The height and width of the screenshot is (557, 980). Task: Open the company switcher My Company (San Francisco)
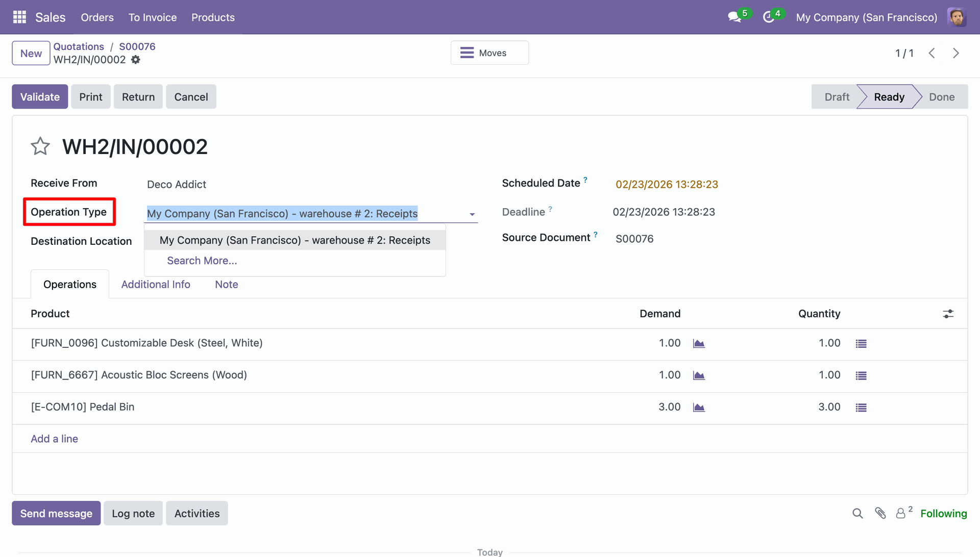(866, 17)
